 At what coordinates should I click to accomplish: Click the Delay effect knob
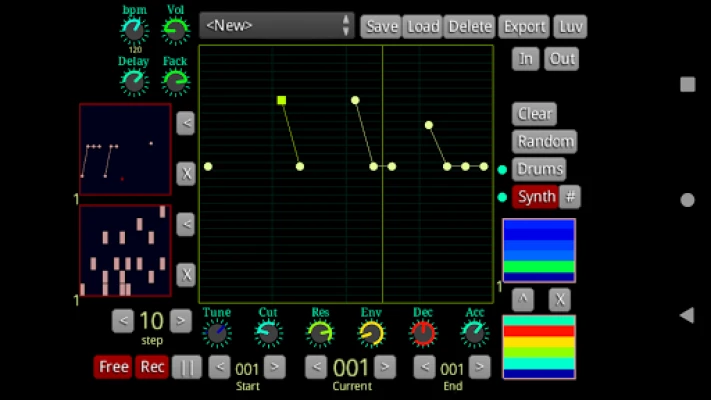pyautogui.click(x=134, y=82)
